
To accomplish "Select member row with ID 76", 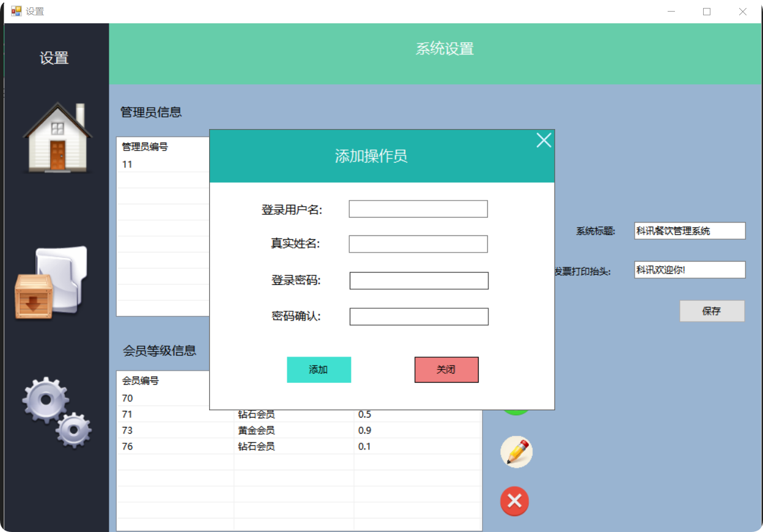I will [299, 446].
